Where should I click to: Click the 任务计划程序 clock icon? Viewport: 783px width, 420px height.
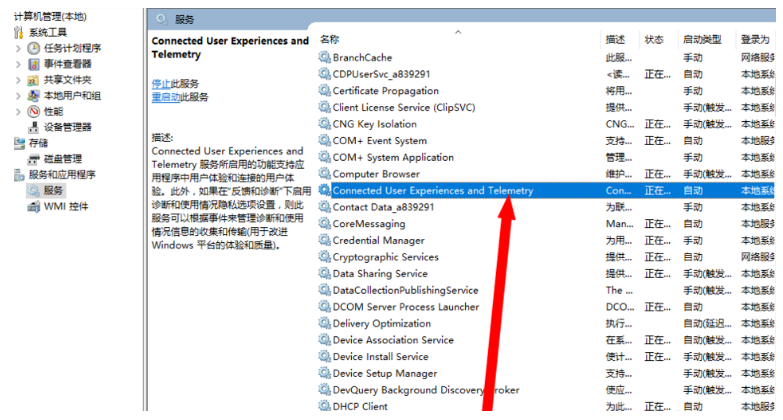34,48
